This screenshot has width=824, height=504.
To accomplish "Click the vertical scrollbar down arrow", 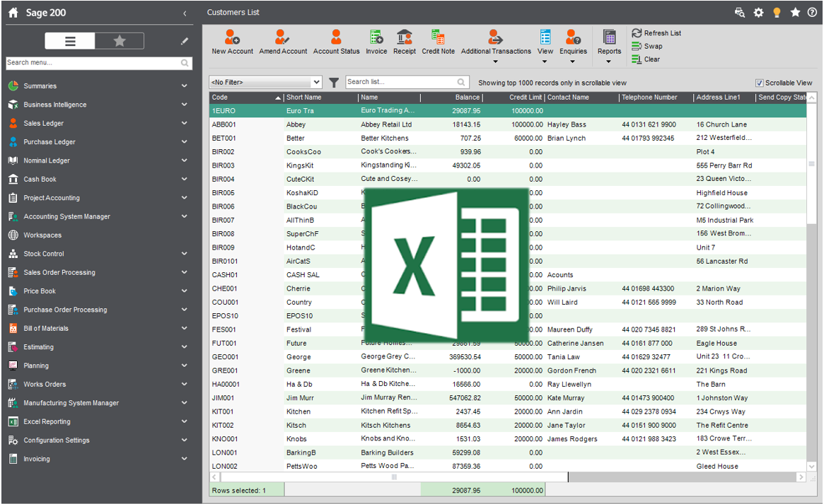I will pyautogui.click(x=812, y=467).
